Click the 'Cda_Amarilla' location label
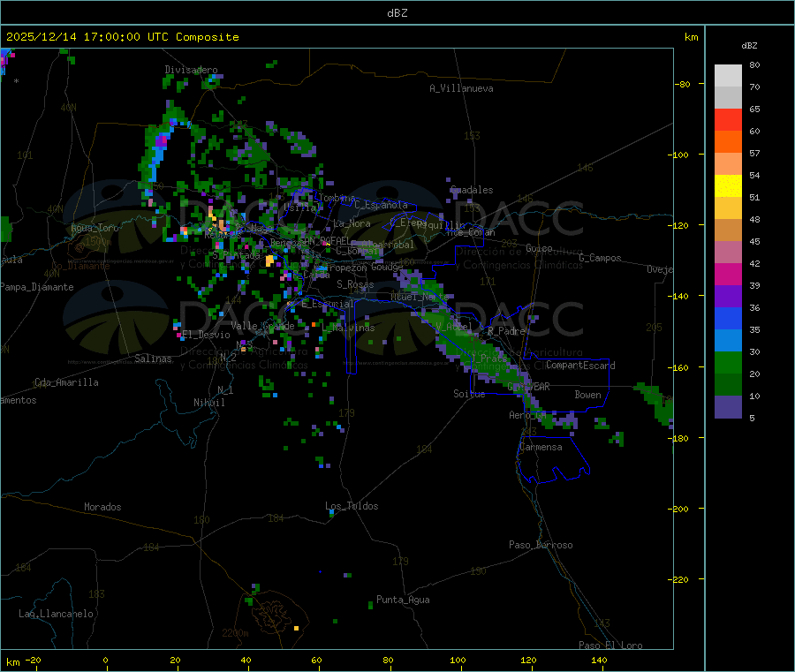795x672 pixels. click(66, 382)
